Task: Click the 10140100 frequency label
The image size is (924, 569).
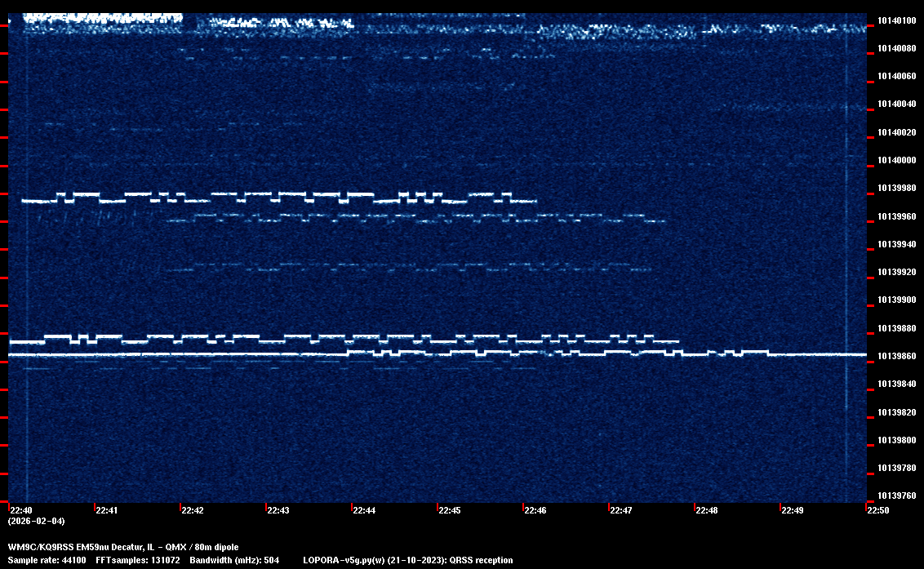Action: (895, 20)
